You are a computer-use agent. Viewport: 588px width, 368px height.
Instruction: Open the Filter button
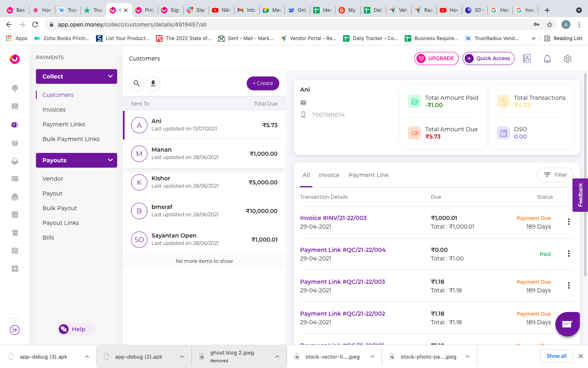click(555, 175)
